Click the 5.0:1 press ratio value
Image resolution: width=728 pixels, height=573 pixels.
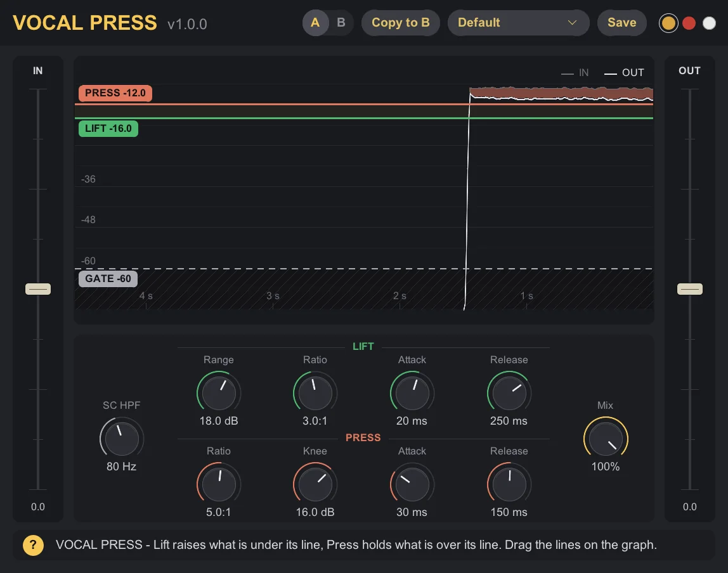point(219,512)
